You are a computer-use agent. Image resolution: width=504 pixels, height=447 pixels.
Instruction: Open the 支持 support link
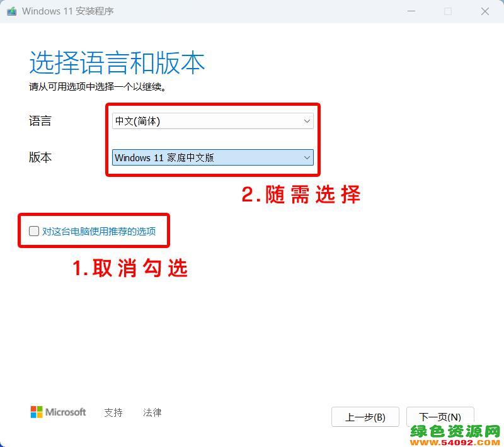click(x=113, y=412)
